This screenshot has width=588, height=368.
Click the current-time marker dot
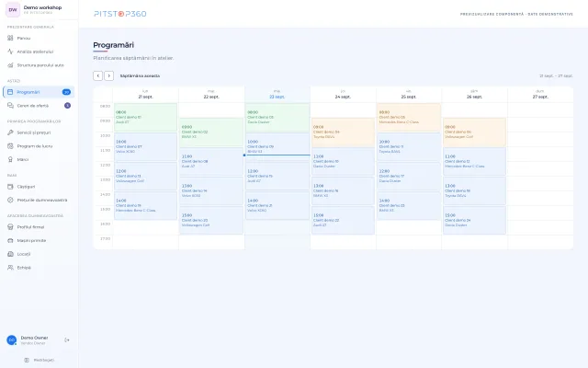point(244,155)
